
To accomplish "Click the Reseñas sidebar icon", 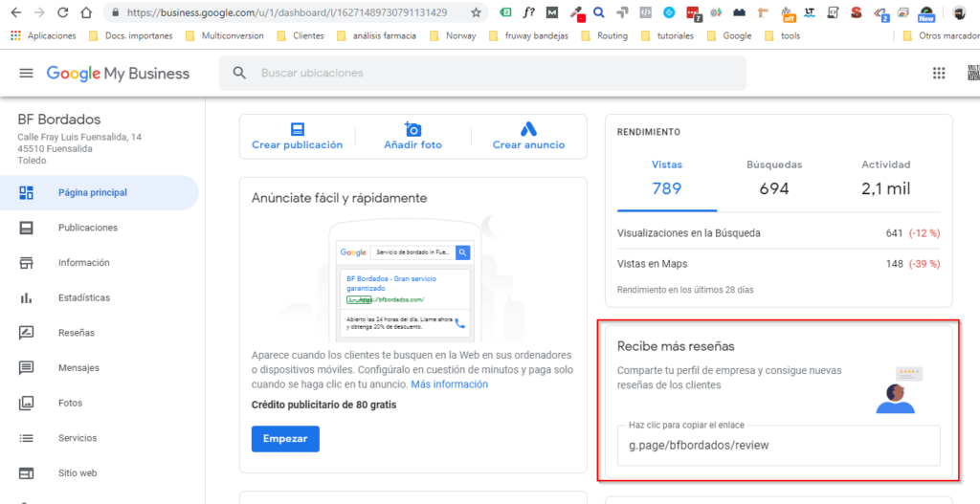I will [x=26, y=333].
